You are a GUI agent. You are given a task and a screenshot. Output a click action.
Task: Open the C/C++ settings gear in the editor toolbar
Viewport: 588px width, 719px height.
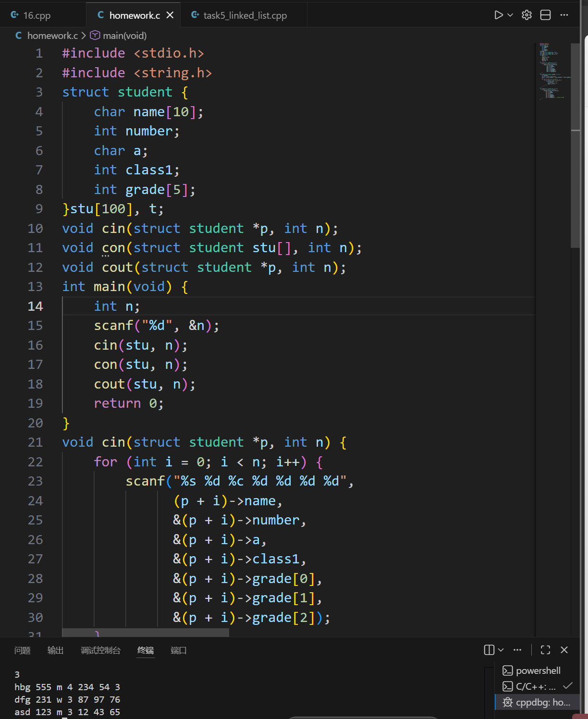point(527,15)
